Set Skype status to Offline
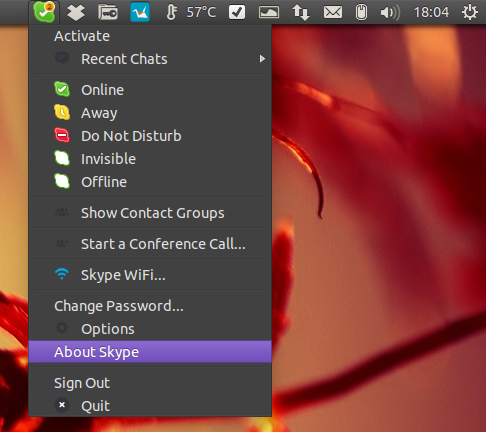The height and width of the screenshot is (432, 486). (150, 182)
